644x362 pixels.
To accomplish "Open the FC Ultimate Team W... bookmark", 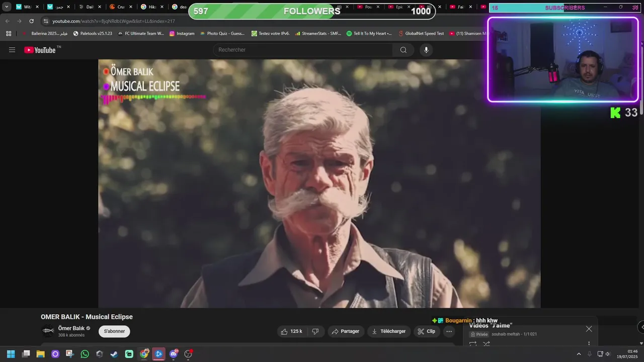I will [141, 34].
